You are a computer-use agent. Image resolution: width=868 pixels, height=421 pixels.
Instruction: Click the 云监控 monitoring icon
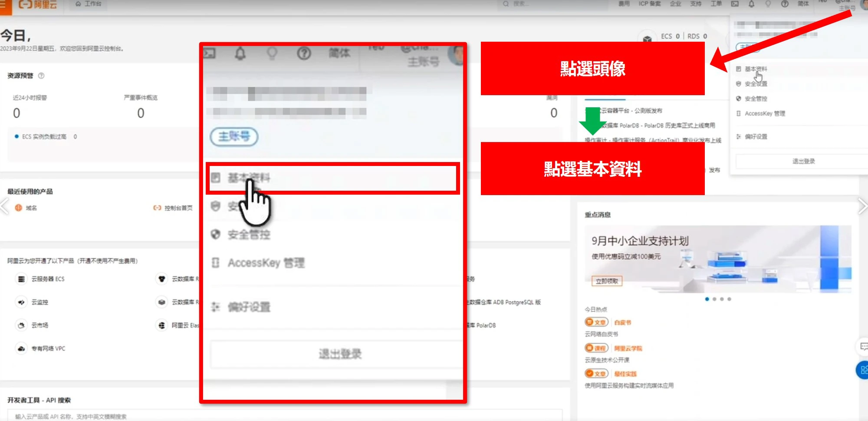click(x=21, y=302)
